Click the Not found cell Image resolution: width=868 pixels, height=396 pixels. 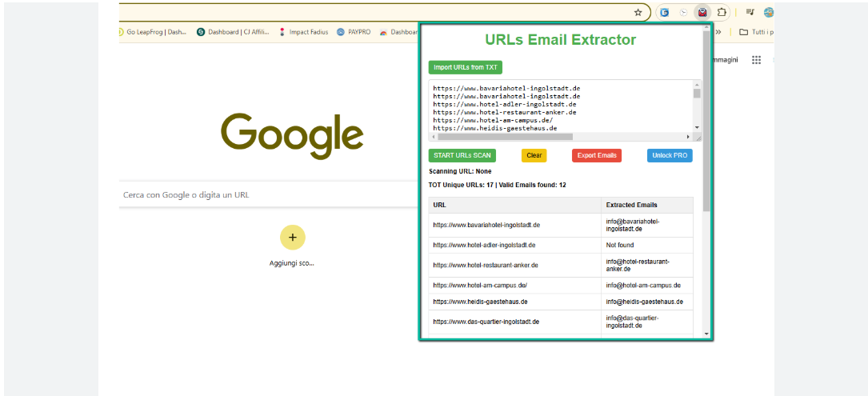pyautogui.click(x=647, y=246)
